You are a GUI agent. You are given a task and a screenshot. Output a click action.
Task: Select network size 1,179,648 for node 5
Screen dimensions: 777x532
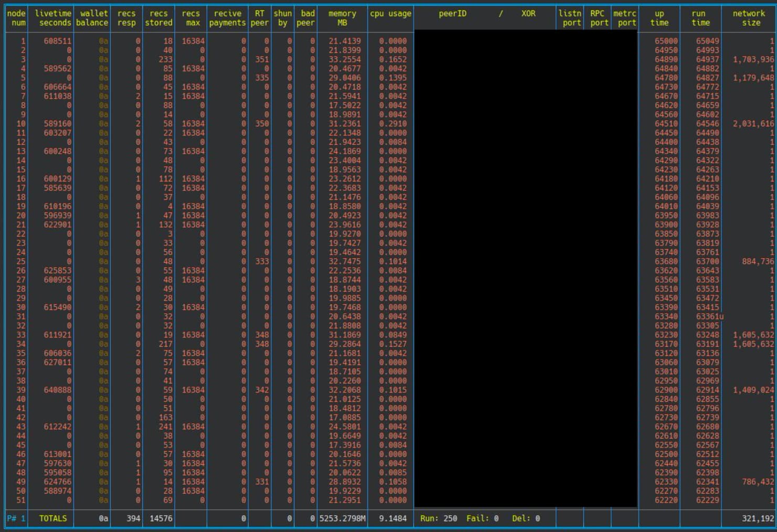point(753,78)
